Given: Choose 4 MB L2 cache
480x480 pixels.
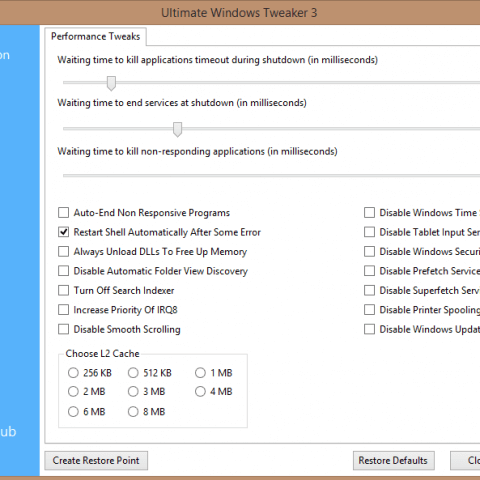Looking at the screenshot, I should pyautogui.click(x=200, y=391).
